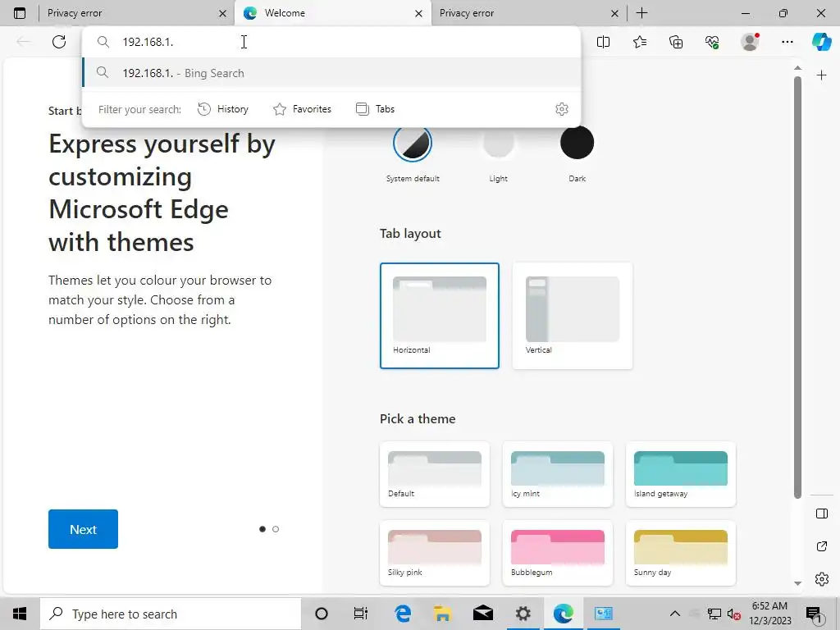Pick the Sunny day theme

point(680,553)
